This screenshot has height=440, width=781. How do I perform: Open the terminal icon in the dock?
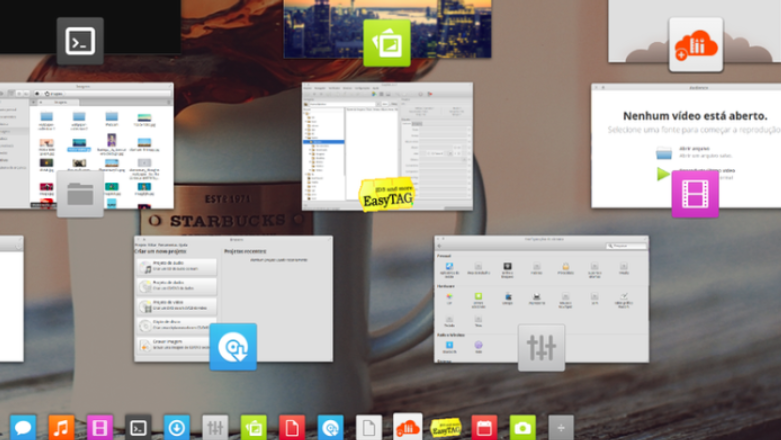coord(138,428)
